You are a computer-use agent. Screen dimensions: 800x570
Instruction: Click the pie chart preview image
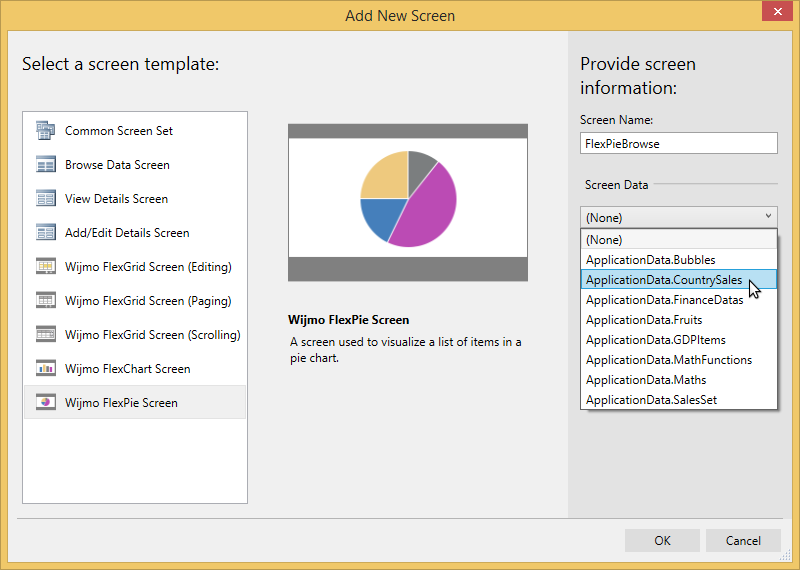click(407, 201)
